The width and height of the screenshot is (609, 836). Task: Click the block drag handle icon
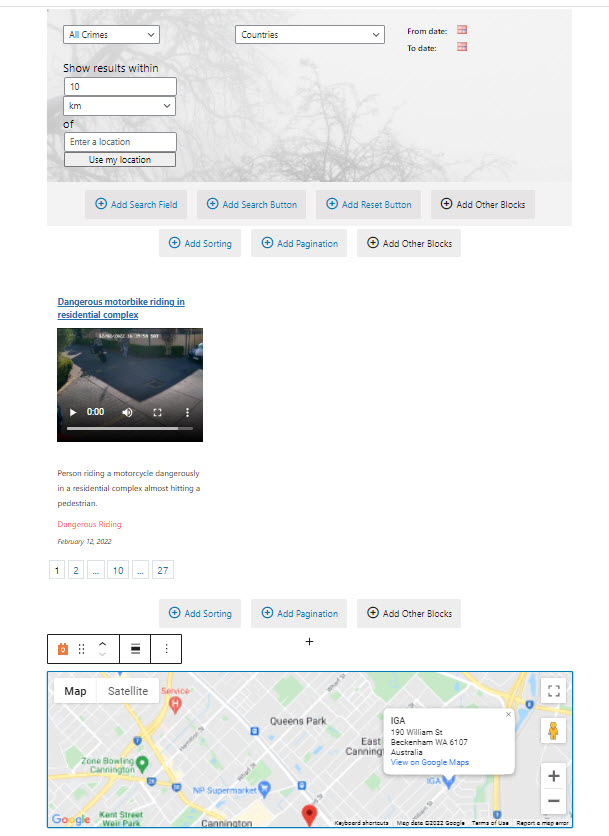point(82,649)
